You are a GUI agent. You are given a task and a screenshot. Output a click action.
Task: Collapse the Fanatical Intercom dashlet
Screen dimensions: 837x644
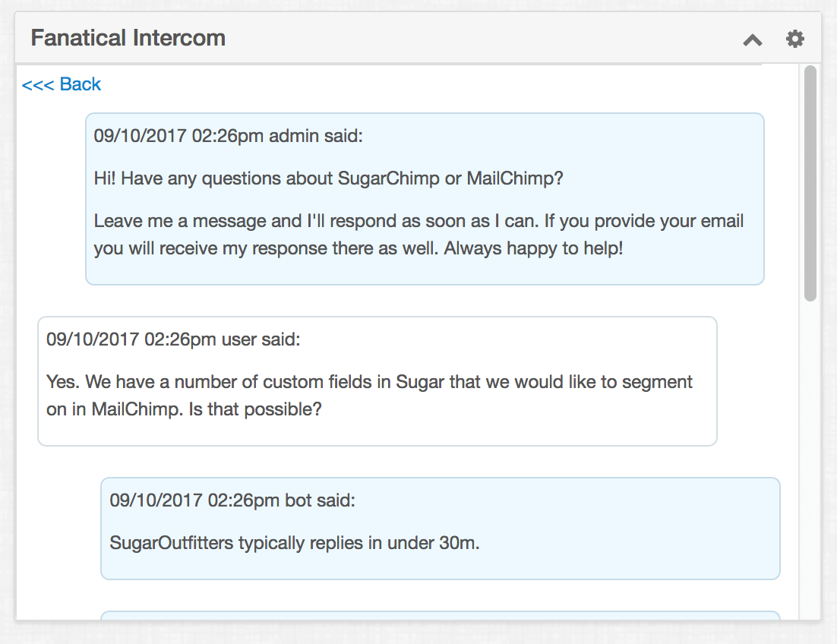point(753,40)
